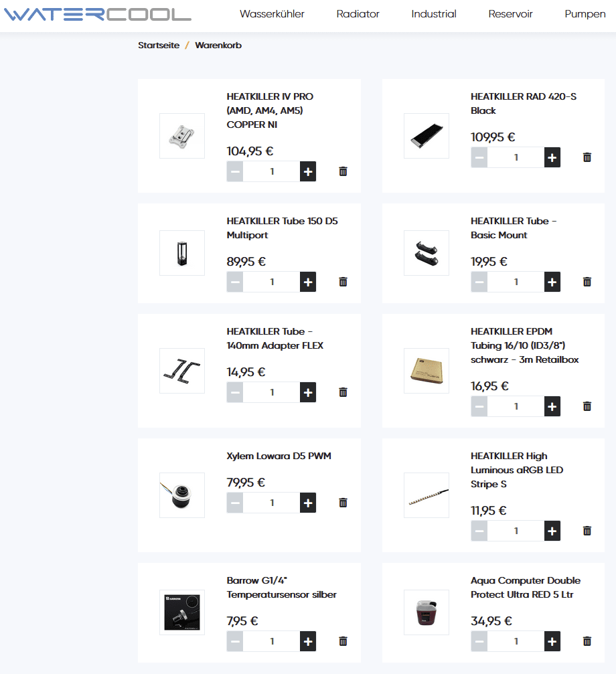Click the Watercool logo
Viewport: 616px width, 674px height.
[x=98, y=14]
